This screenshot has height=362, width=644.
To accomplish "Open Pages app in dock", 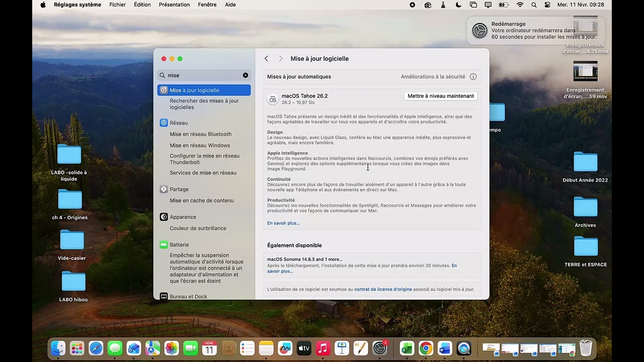I will (361, 348).
